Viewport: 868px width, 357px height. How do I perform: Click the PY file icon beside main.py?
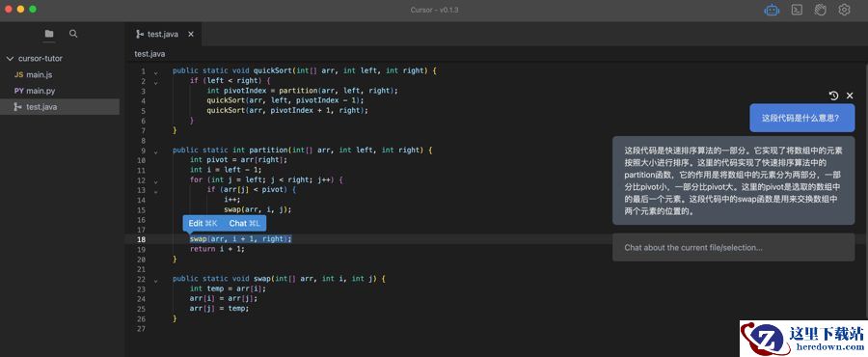point(19,91)
